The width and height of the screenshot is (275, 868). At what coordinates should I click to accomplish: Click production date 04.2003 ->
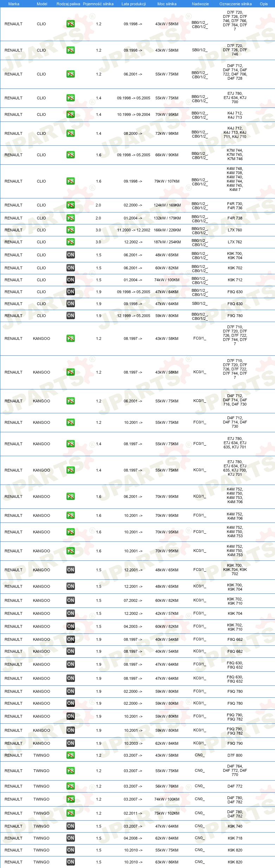point(133,626)
